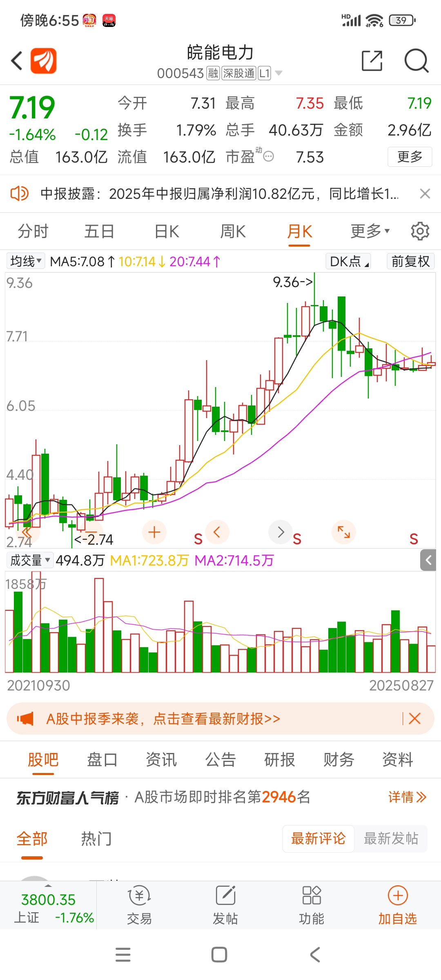Tap the 融 margin trading tag
Viewport: 441px width, 980px height.
[213, 73]
